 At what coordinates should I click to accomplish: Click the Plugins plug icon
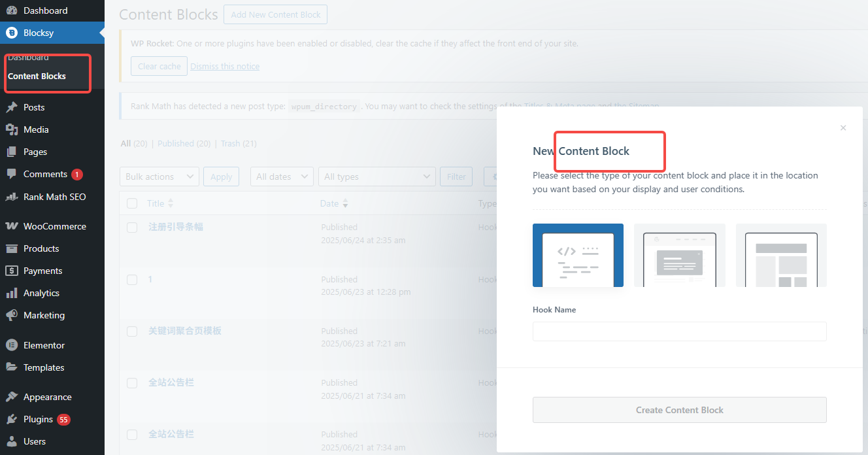12,419
